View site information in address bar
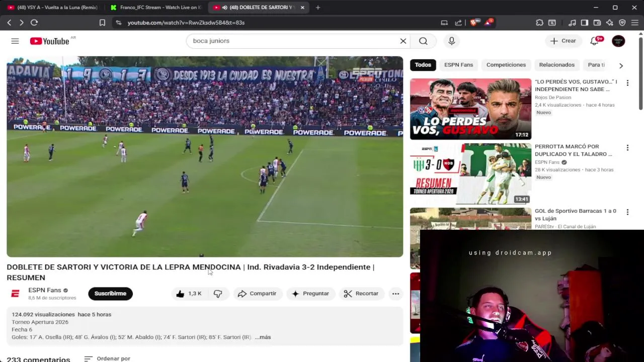The image size is (644, 362). point(118,23)
